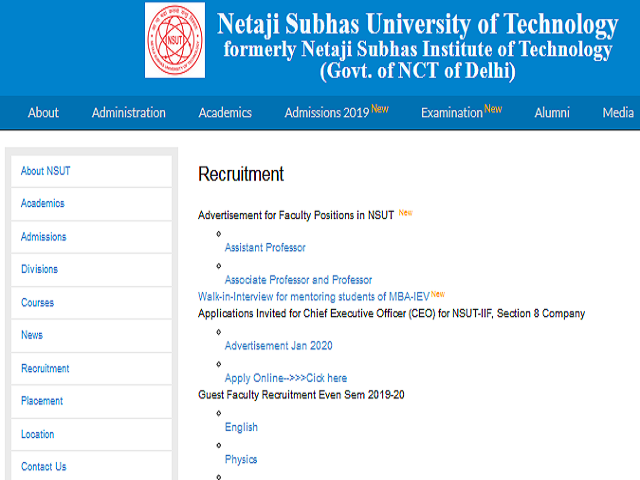
Task: Open Associate Professor and Professor link
Action: [x=298, y=280]
